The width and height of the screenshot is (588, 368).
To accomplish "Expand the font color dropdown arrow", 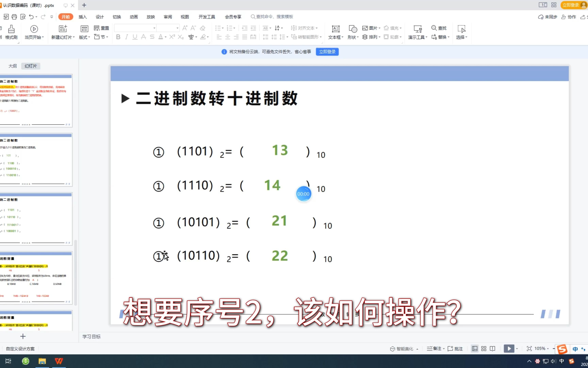I will [166, 37].
